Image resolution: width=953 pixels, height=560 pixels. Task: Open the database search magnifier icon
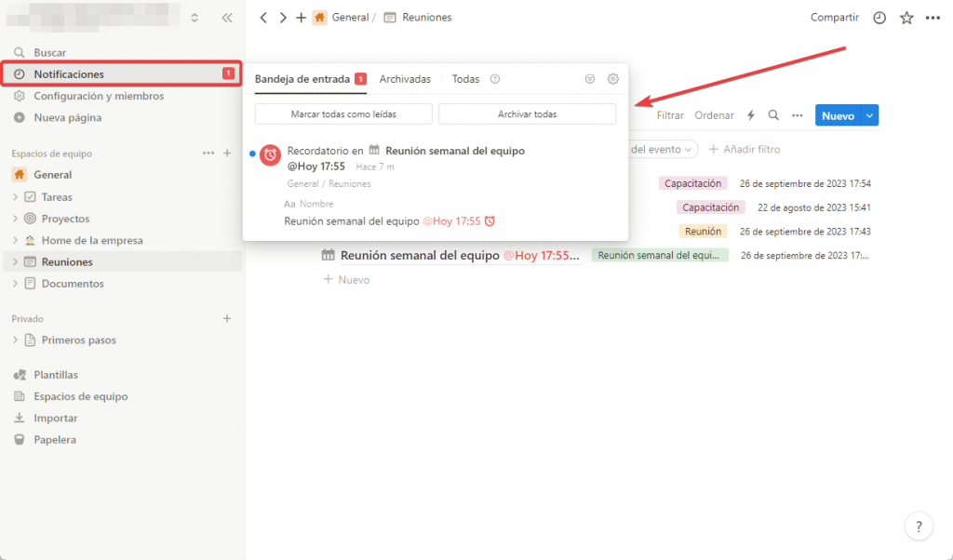[x=773, y=114]
